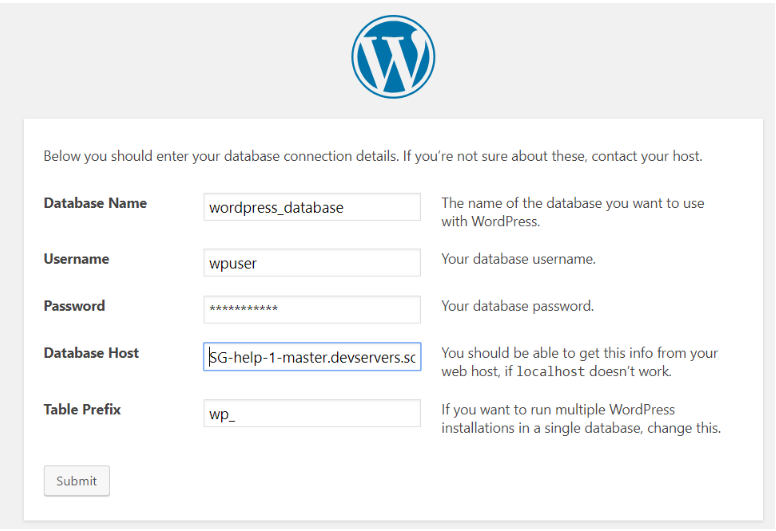Click the 'Table Prefix' label
Image resolution: width=776 pixels, height=531 pixels.
[x=82, y=409]
